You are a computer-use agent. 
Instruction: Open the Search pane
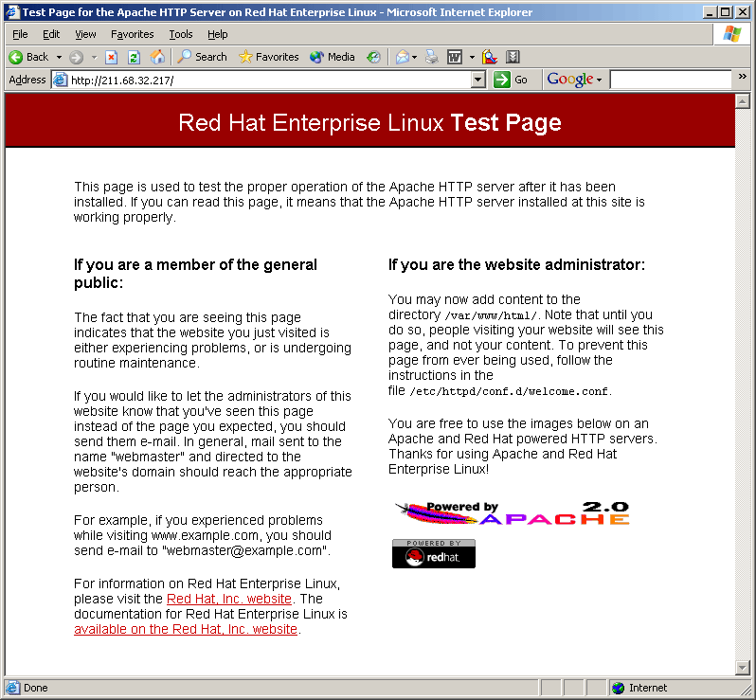[x=202, y=57]
